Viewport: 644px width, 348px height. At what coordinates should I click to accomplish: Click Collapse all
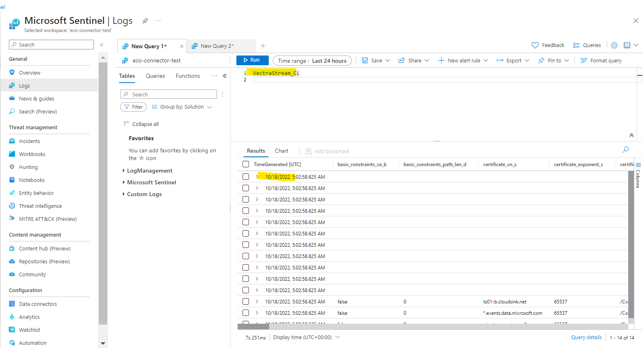141,124
